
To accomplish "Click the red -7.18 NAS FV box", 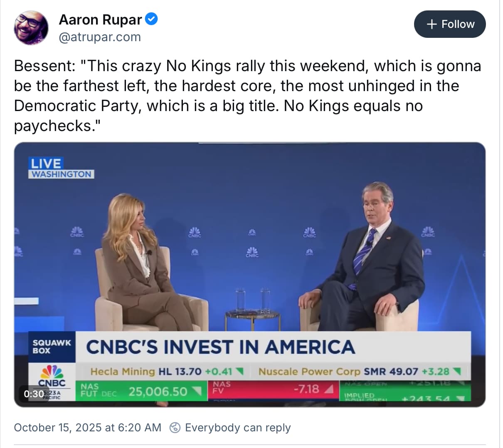I will pos(272,389).
